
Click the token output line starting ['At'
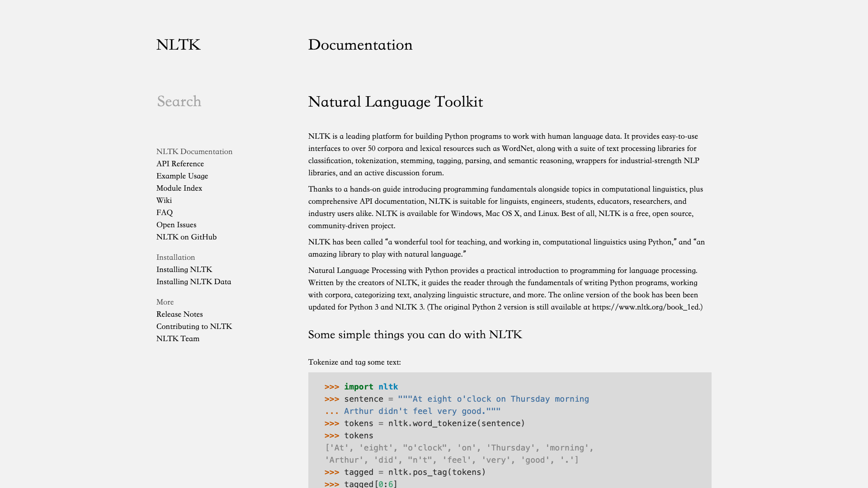click(459, 448)
